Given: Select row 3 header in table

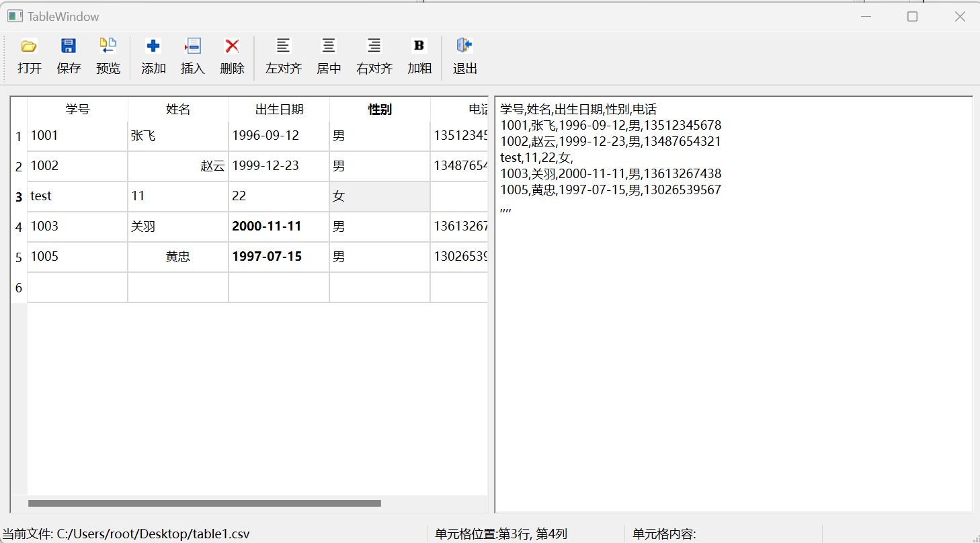Looking at the screenshot, I should [19, 197].
